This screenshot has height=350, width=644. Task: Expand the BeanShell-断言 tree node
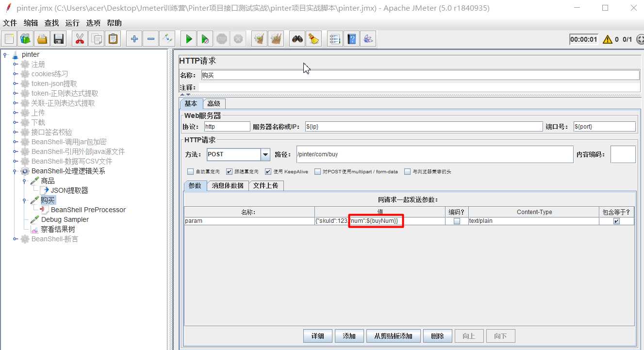(x=15, y=239)
